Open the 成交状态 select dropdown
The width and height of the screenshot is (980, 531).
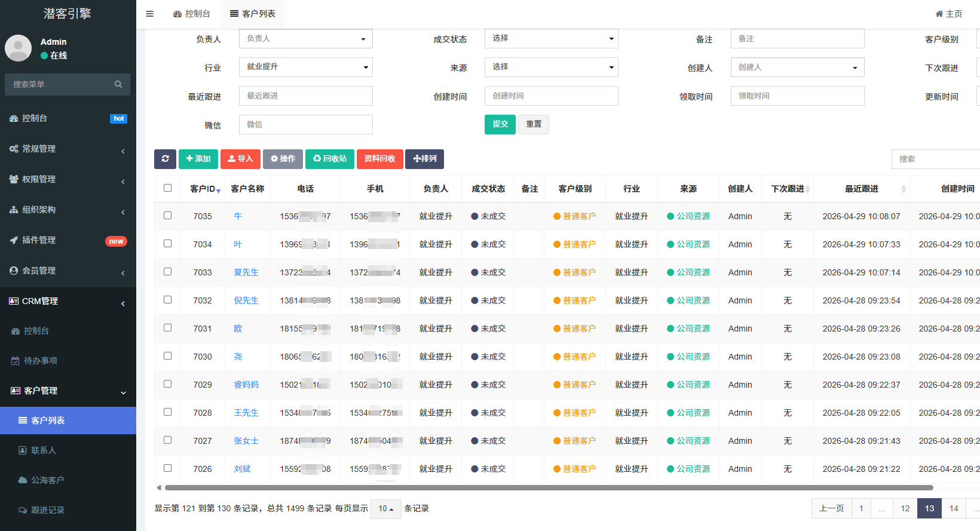pos(552,39)
